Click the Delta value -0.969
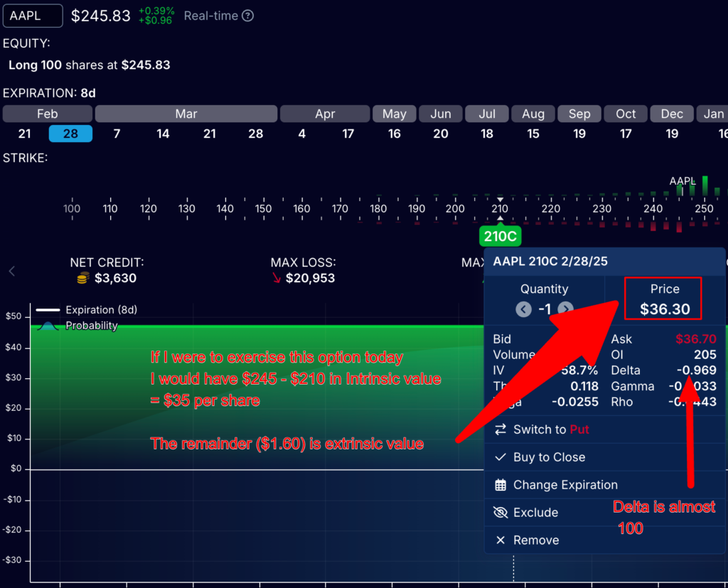Image resolution: width=728 pixels, height=588 pixels. [697, 370]
